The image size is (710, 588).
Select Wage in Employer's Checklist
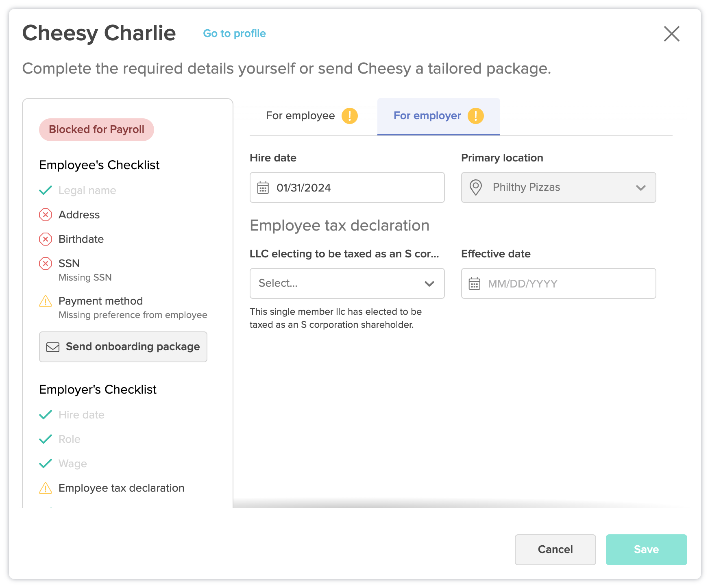click(73, 464)
